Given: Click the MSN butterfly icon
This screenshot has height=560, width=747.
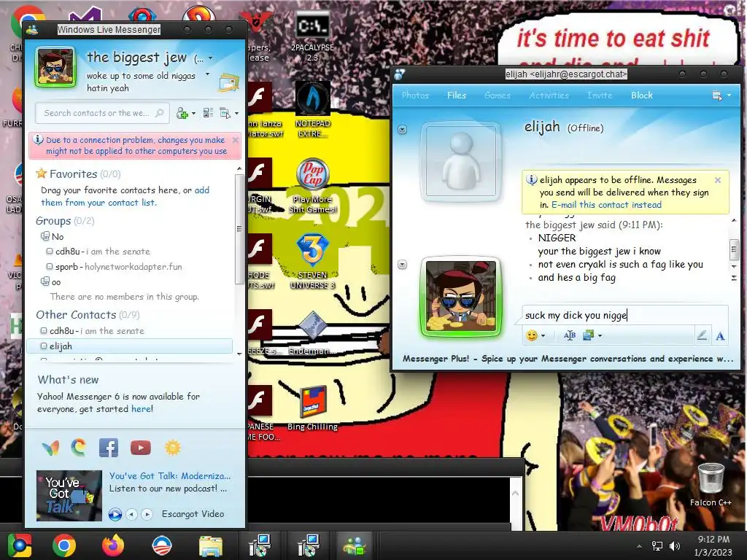Looking at the screenshot, I should click(x=50, y=448).
